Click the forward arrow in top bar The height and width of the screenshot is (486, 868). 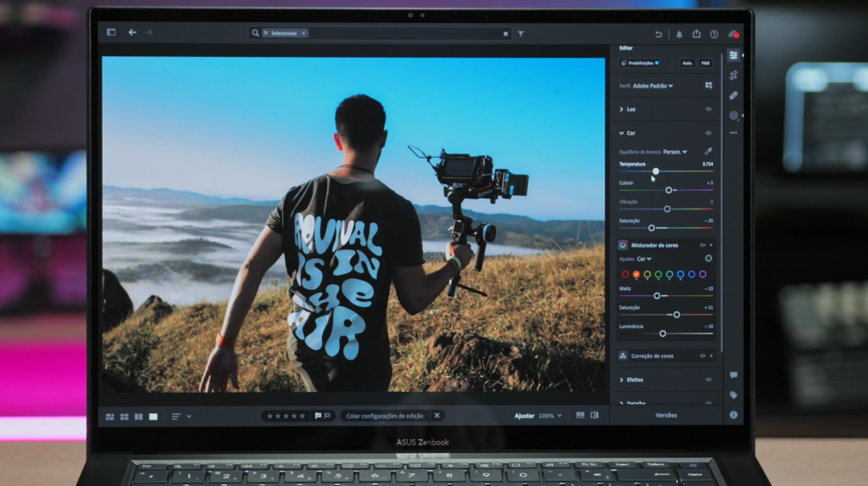tap(148, 32)
